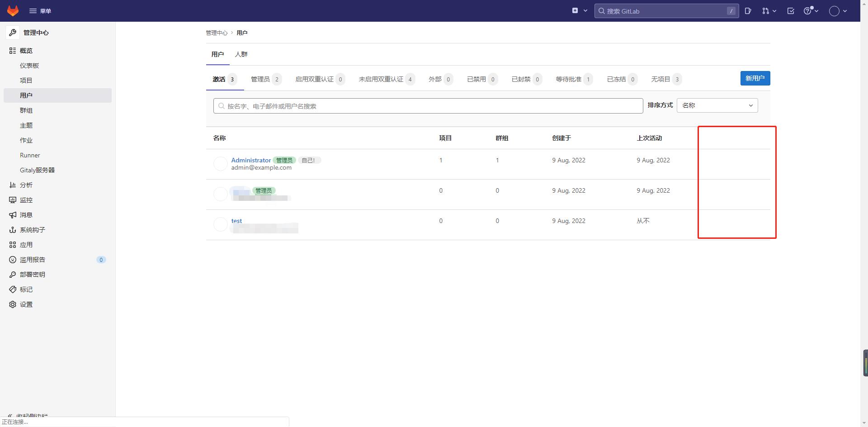Image resolution: width=868 pixels, height=427 pixels.
Task: Click the 应用 grid icon
Action: coord(13,245)
